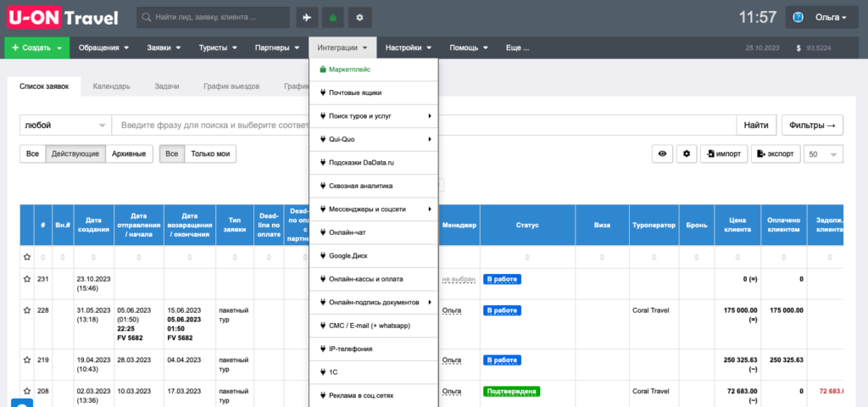Click Coral Travel in request 228 row
868x407 pixels.
650,310
